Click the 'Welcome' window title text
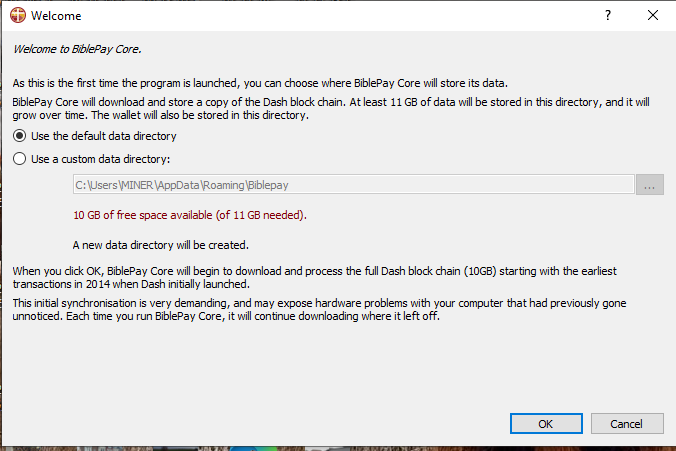This screenshot has height=451, width=676. click(x=56, y=16)
